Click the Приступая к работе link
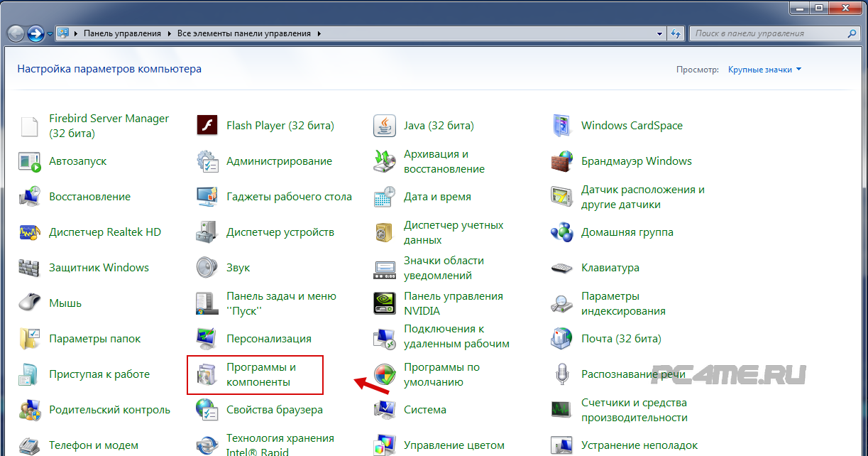The height and width of the screenshot is (456, 868). [x=99, y=374]
